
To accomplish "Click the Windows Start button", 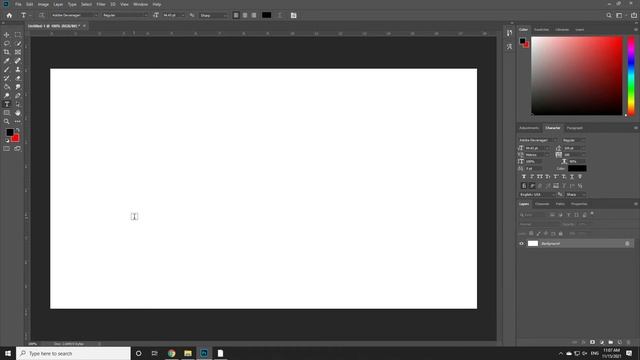I will [x=8, y=353].
